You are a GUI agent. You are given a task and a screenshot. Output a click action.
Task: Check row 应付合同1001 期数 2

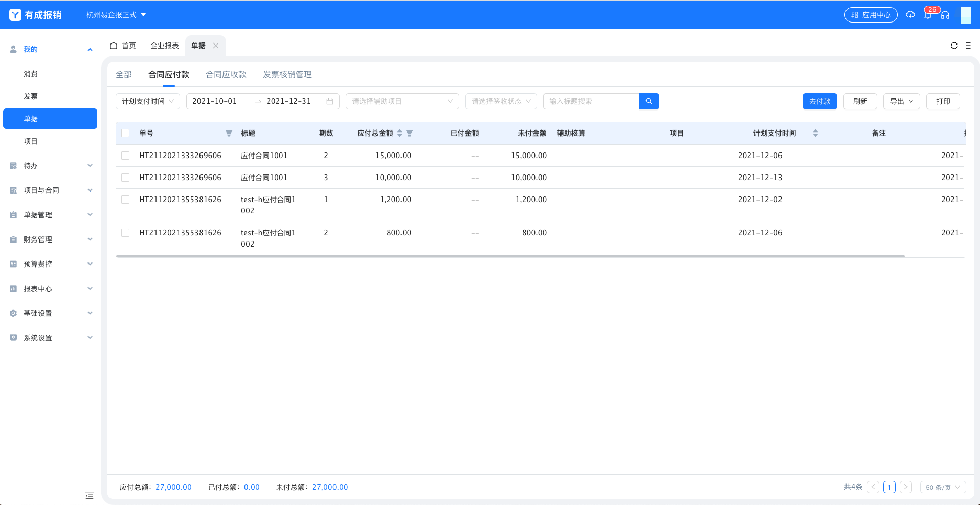pos(125,156)
